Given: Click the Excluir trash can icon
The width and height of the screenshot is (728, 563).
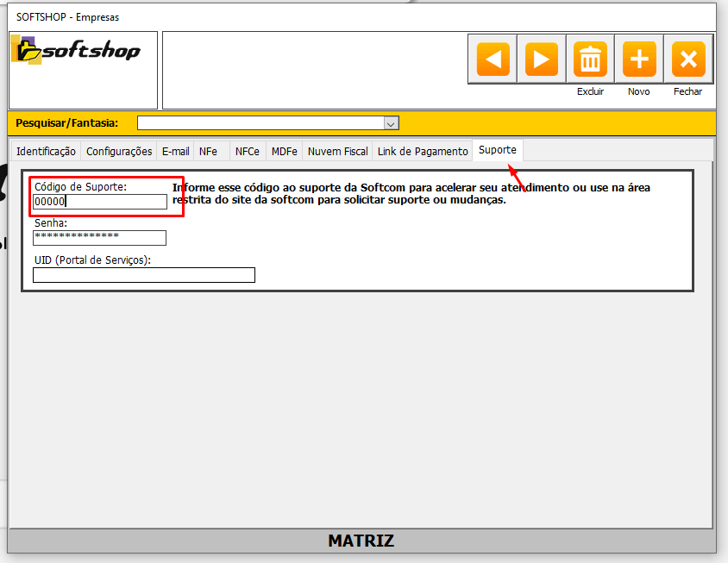Looking at the screenshot, I should click(x=591, y=59).
